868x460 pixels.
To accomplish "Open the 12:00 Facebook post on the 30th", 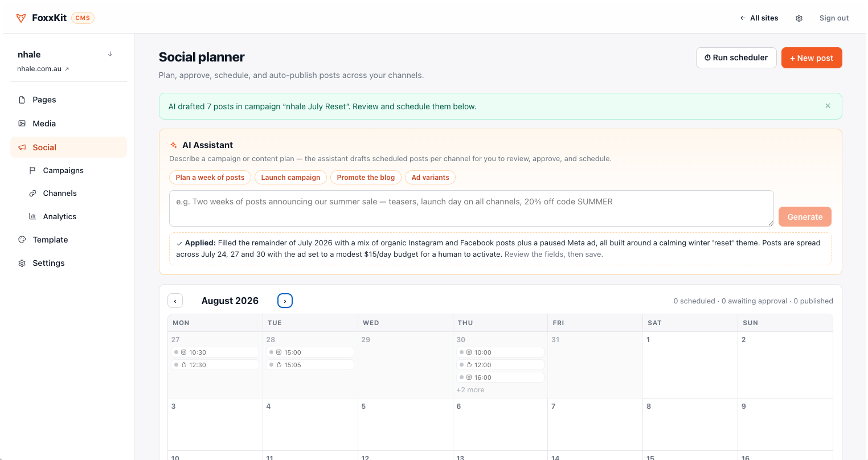I will (501, 365).
